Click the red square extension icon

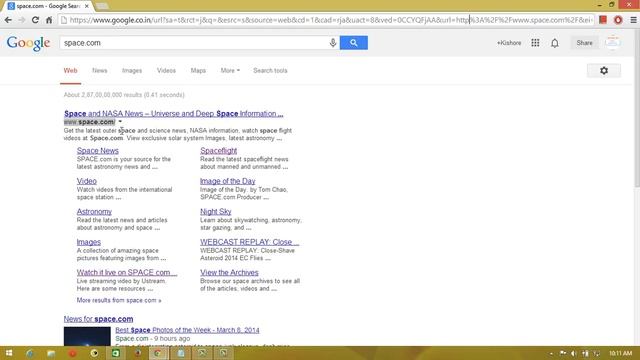click(603, 20)
